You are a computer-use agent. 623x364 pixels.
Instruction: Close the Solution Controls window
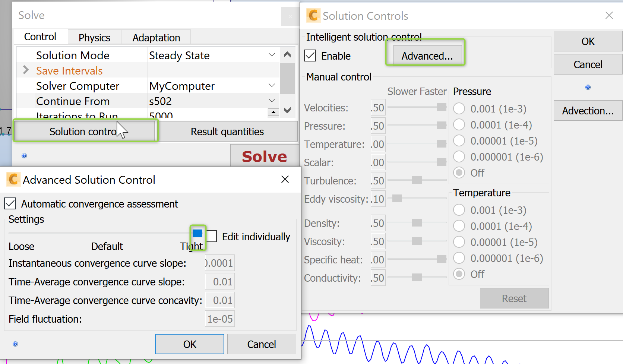pos(609,15)
